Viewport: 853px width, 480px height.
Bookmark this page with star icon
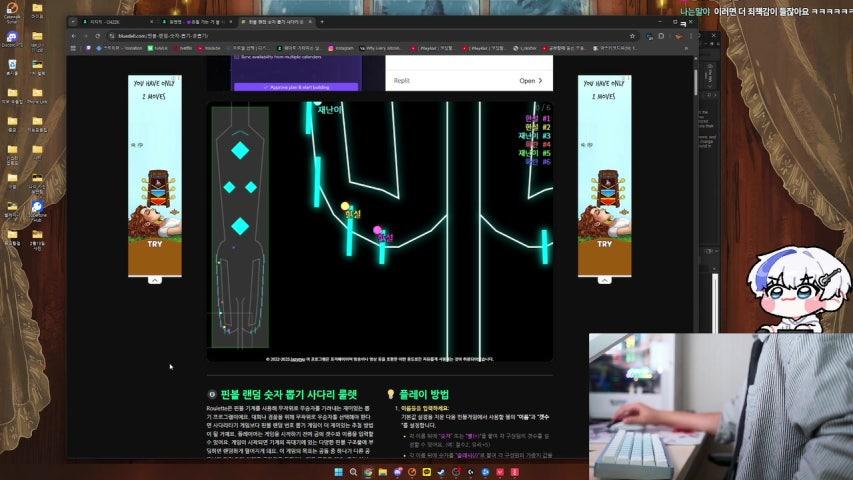pos(631,35)
